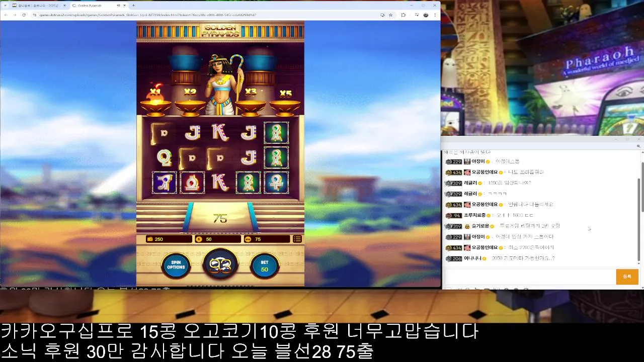Open the browser extensions puzzle icon
644x362 pixels.
click(x=403, y=15)
